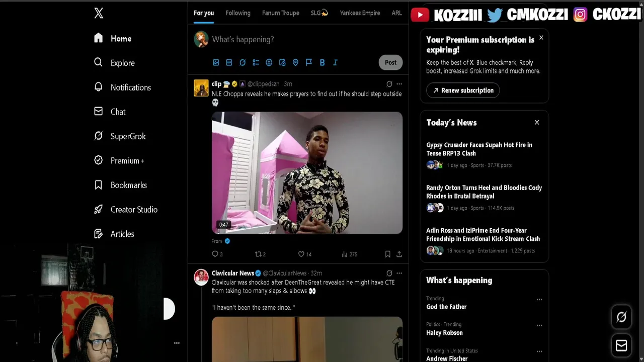
Task: Tag a location in the post
Action: [295, 62]
